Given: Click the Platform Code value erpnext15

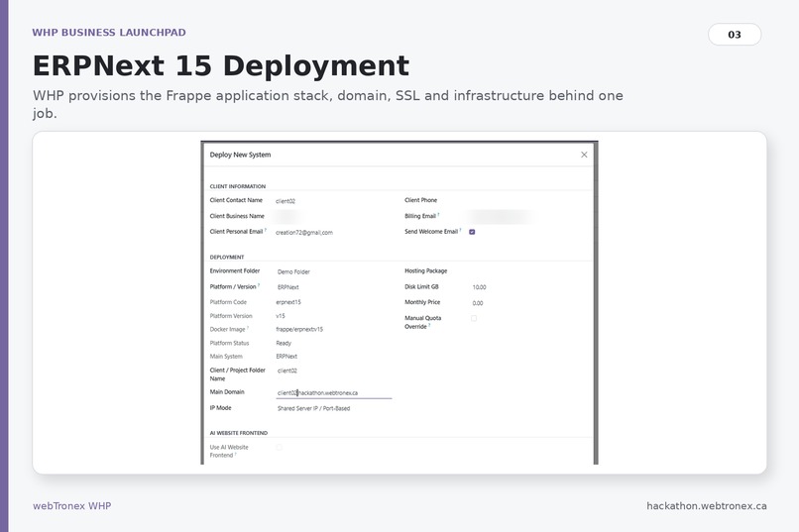Looking at the screenshot, I should tap(288, 302).
